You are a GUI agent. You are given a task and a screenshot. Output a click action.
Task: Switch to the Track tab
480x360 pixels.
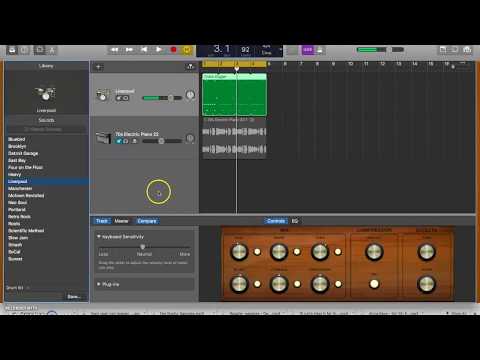[x=102, y=221]
